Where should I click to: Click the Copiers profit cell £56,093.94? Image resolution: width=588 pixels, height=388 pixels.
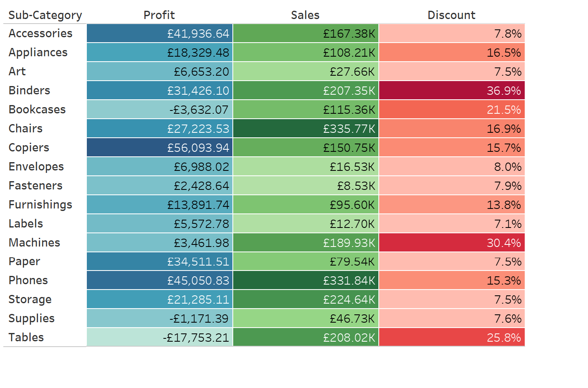point(160,148)
